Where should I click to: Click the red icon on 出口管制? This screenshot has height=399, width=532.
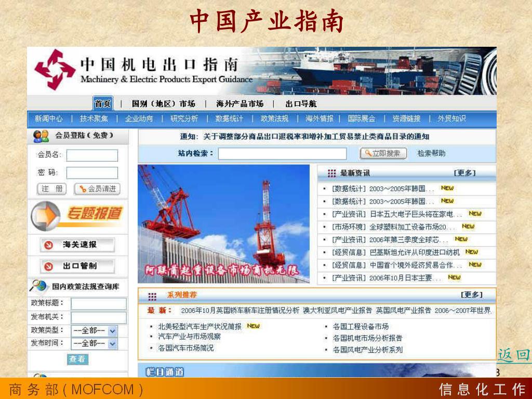click(49, 267)
